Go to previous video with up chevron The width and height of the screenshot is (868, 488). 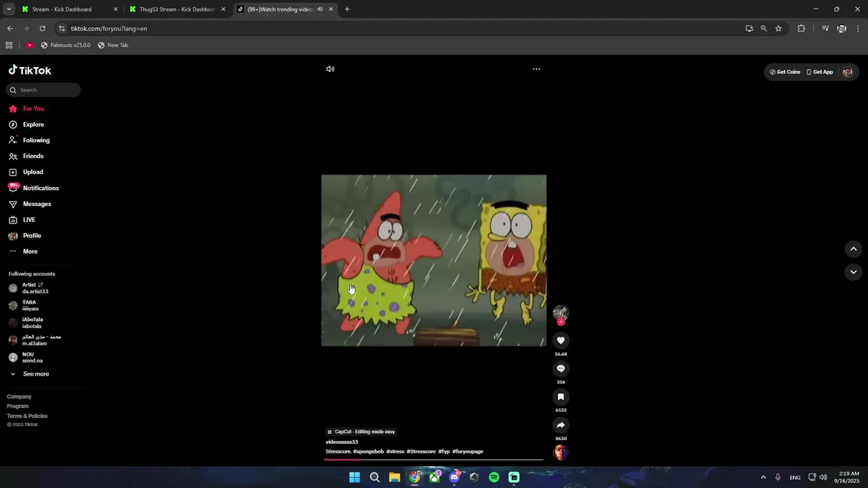(x=854, y=249)
